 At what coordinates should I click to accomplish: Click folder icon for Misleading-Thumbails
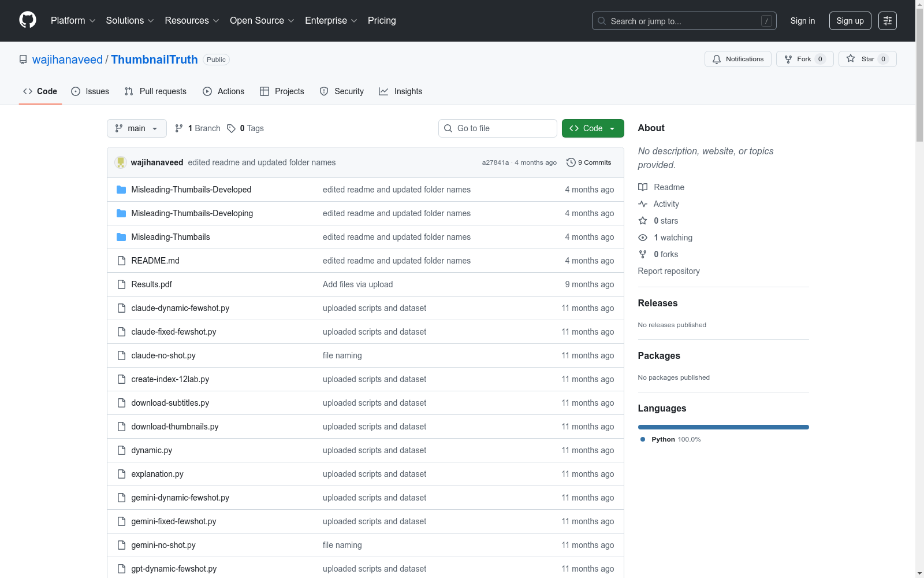tap(121, 237)
